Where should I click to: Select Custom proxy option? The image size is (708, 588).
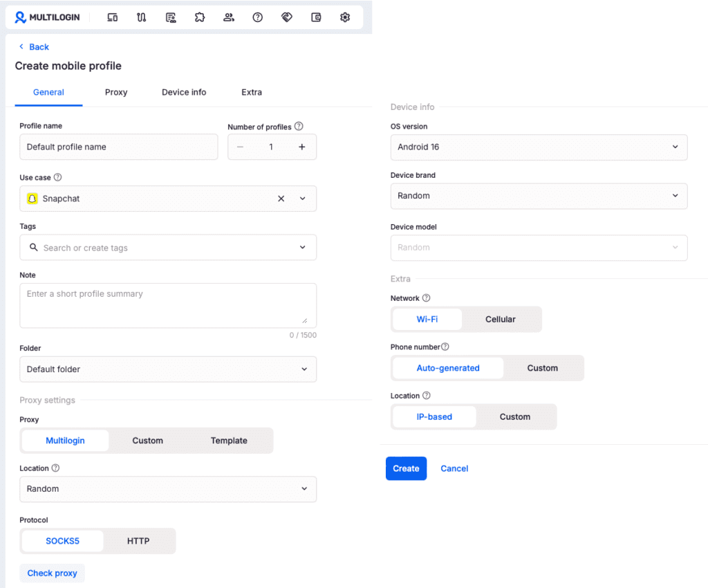click(x=148, y=441)
